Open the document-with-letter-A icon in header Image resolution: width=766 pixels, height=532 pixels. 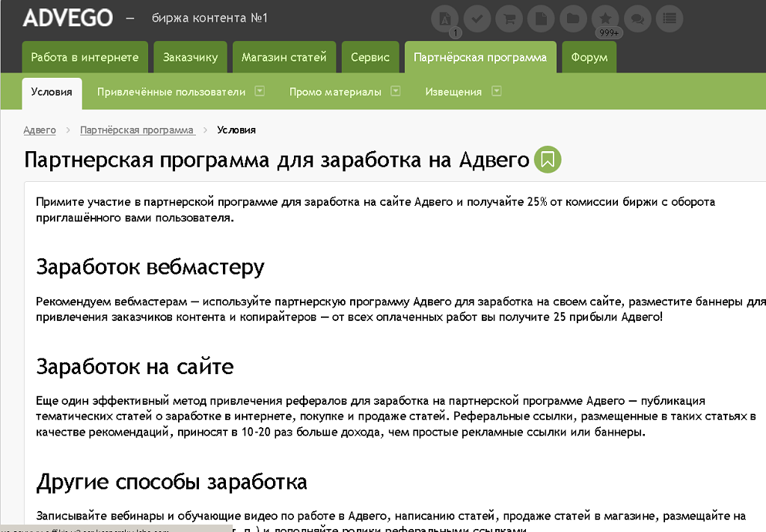pos(444,19)
